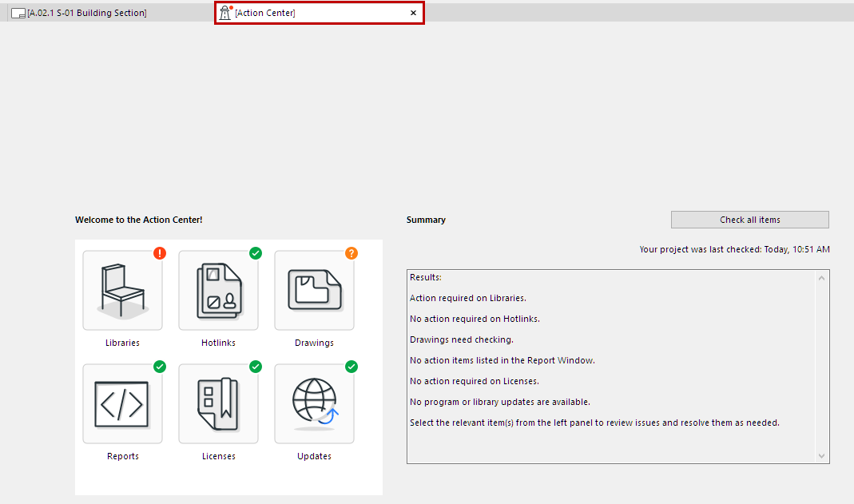Viewport: 854px width, 504px height.
Task: Click the section icon on Building Section tab
Action: [18, 13]
